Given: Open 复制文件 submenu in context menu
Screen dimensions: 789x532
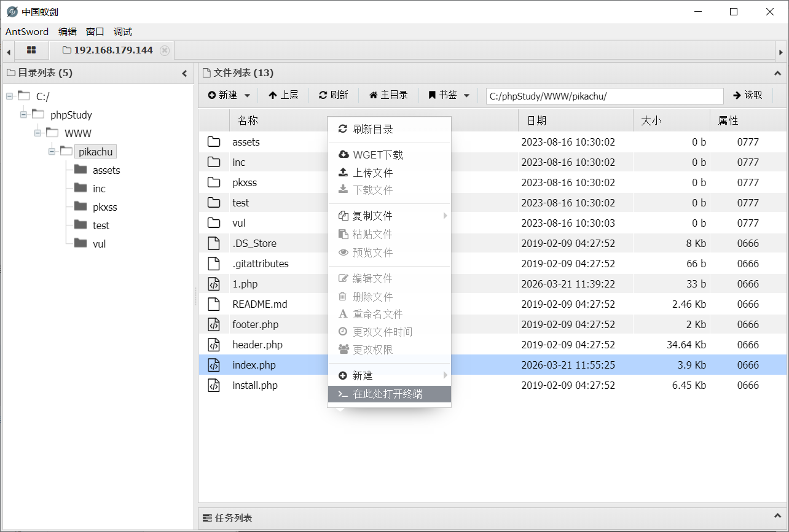Looking at the screenshot, I should (x=390, y=216).
